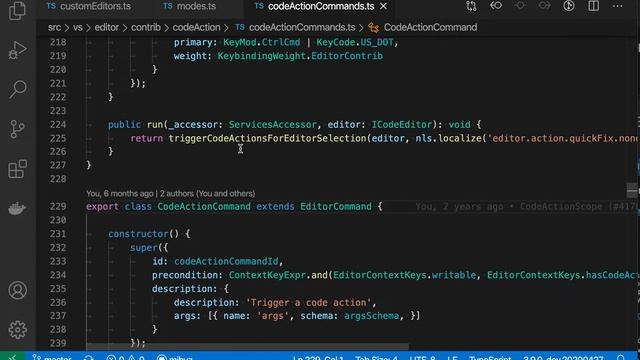Click 'US_DOT' on line 218
Image resolution: width=640 pixels, height=360 pixels.
click(377, 42)
